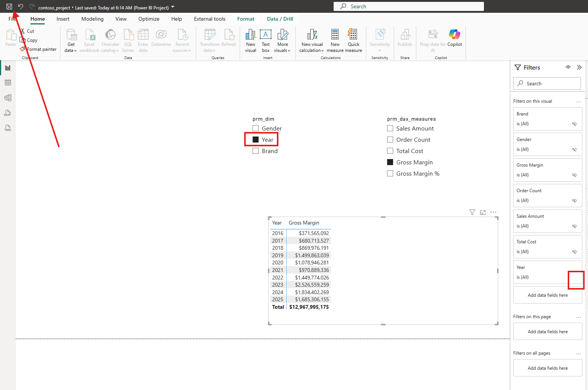Open the Insert ribbon tab
This screenshot has width=588, height=390.
click(63, 19)
